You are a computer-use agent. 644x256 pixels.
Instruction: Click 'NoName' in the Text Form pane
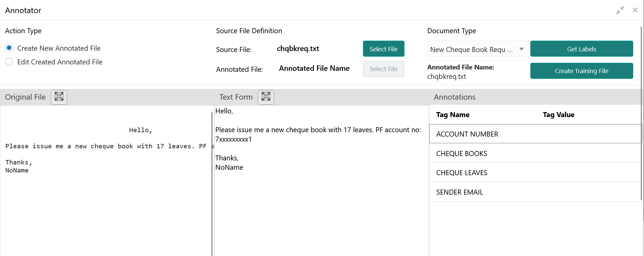coord(229,167)
